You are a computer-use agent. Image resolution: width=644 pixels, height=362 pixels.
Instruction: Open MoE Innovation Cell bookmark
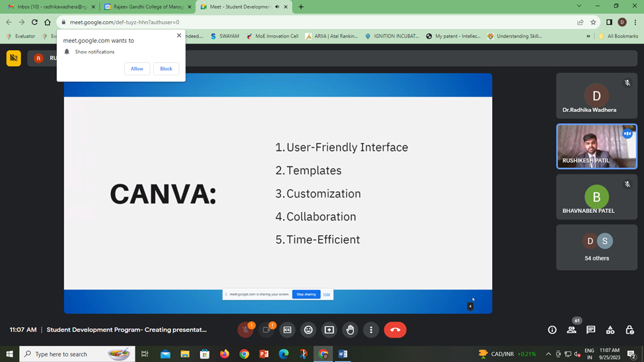pyautogui.click(x=273, y=36)
